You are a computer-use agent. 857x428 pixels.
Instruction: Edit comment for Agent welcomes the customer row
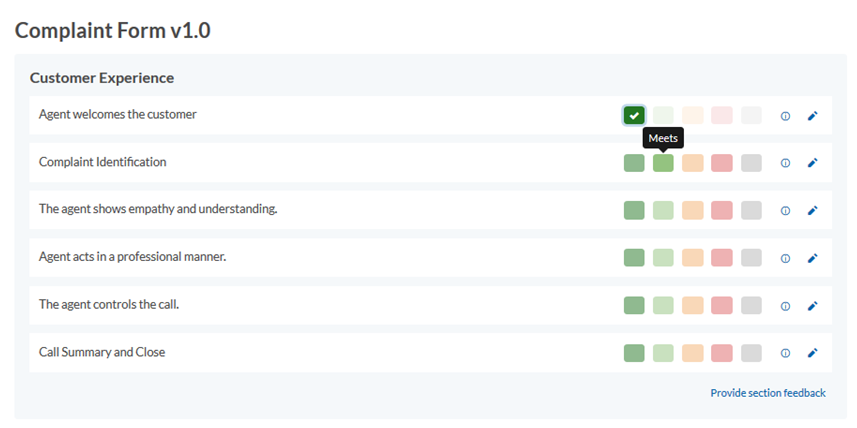813,116
